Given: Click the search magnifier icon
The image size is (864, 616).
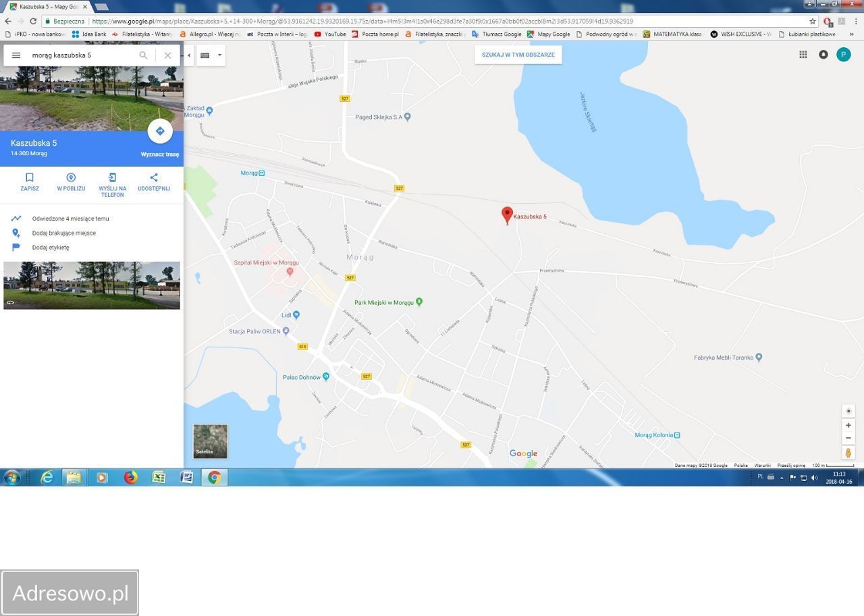Looking at the screenshot, I should (143, 55).
